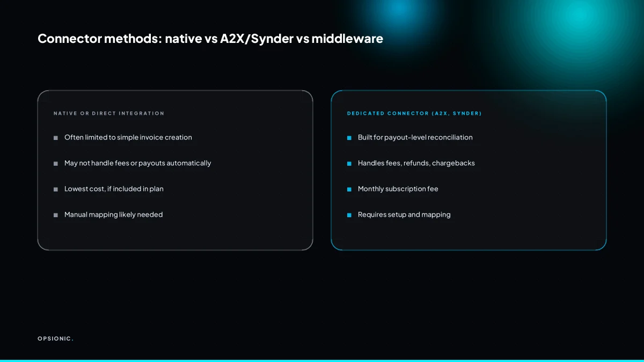The image size is (644, 362).
Task: Click the gray bullet beside 'Manual mapping likely needed'
Action: pyautogui.click(x=56, y=215)
